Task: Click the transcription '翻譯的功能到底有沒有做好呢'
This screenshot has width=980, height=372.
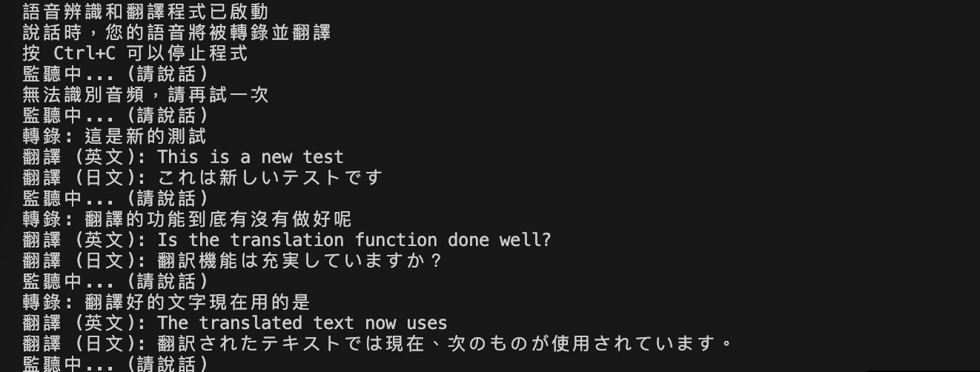Action: pyautogui.click(x=219, y=219)
